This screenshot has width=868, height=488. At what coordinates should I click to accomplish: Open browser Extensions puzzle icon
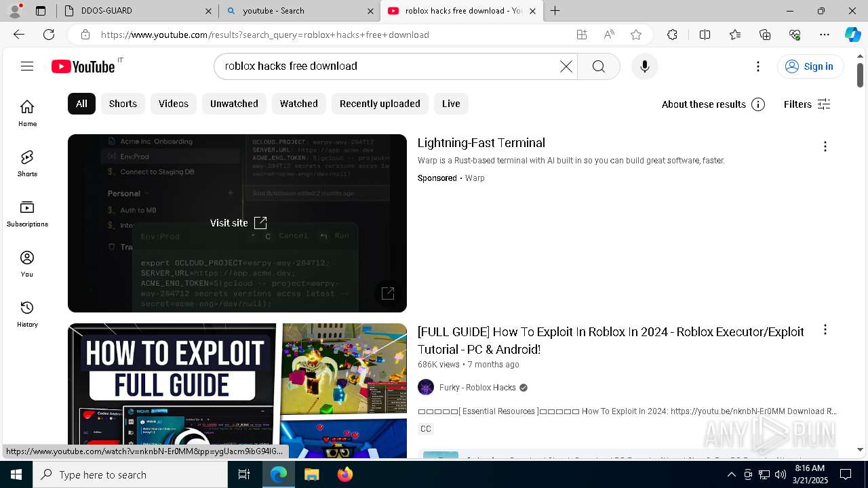tap(672, 35)
